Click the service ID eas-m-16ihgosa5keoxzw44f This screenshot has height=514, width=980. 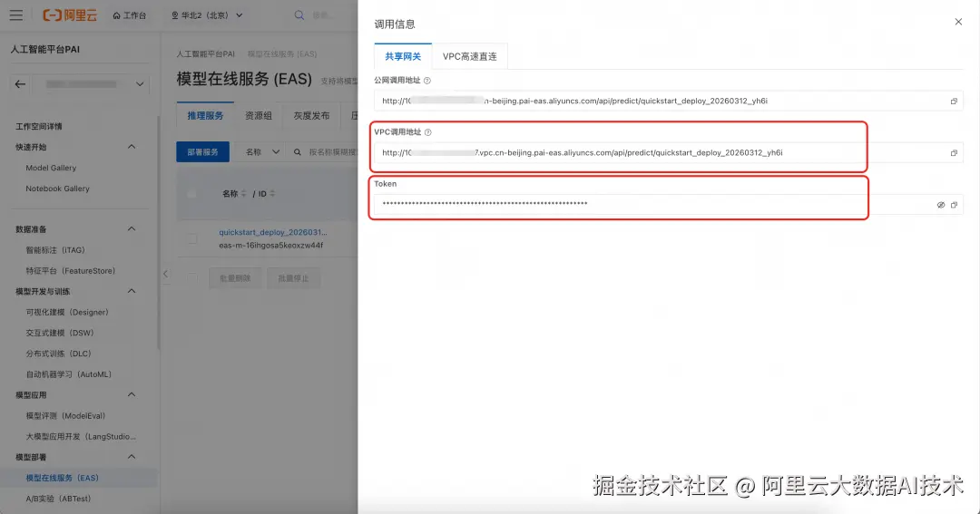[271, 246]
